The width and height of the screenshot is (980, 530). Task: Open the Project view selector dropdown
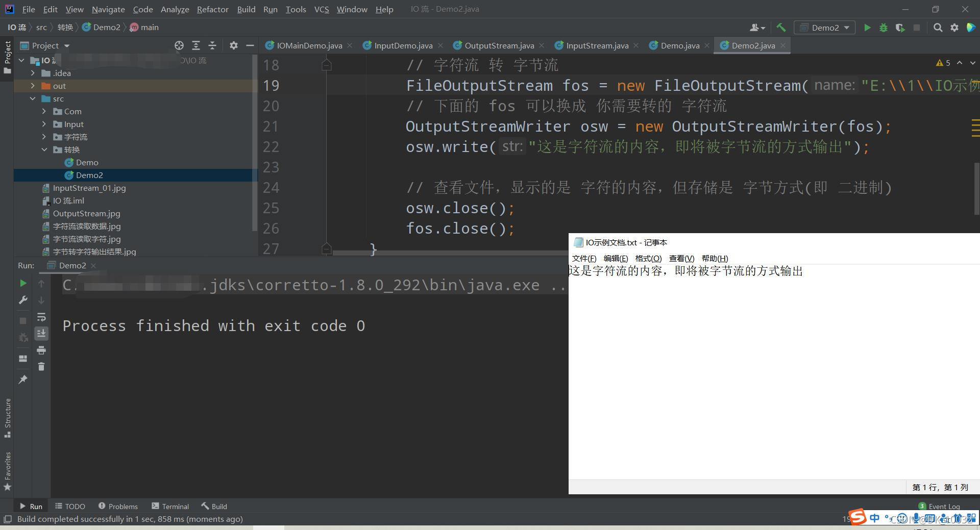coord(45,45)
